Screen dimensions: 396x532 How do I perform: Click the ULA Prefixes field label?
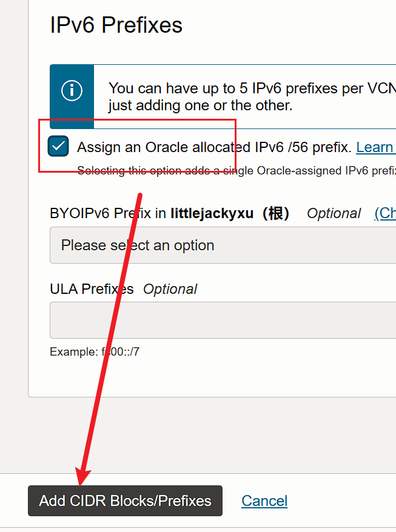pyautogui.click(x=92, y=289)
